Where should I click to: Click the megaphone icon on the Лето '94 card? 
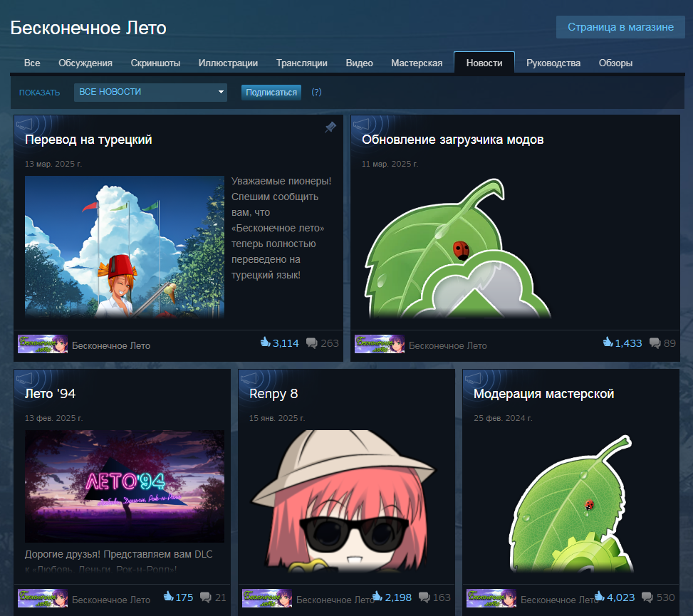[25, 379]
